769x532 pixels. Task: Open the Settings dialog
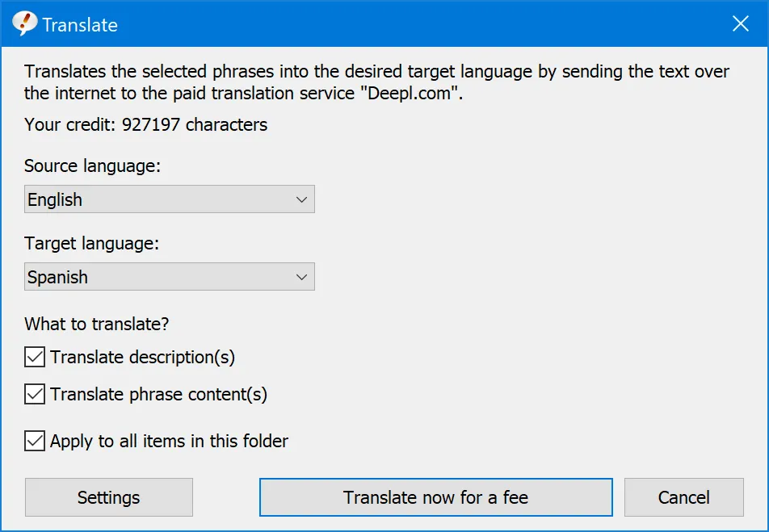point(108,497)
